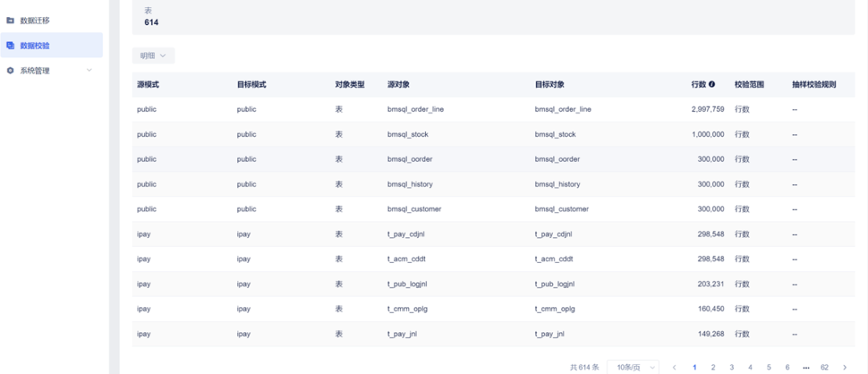Click the 对象类型 column header
The image size is (868, 374).
350,84
